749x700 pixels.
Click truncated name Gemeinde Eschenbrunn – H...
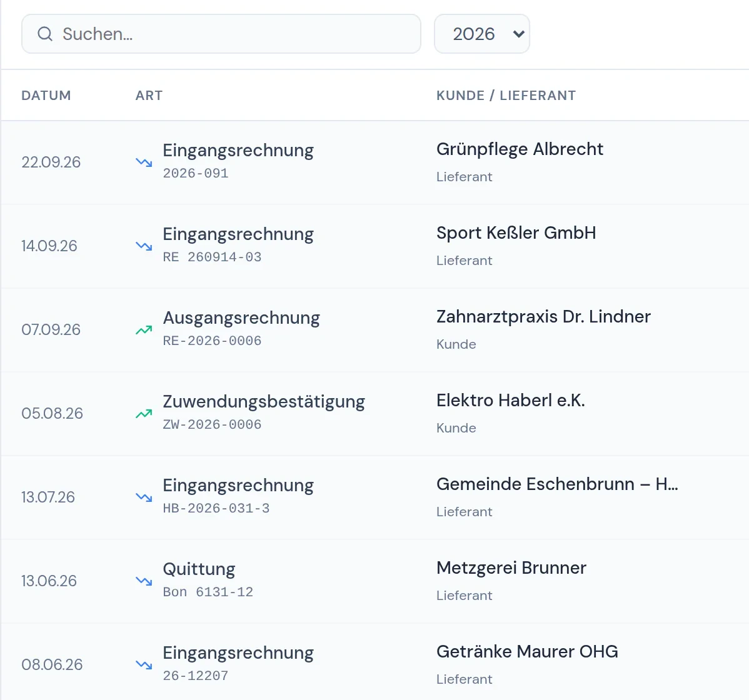tap(557, 484)
